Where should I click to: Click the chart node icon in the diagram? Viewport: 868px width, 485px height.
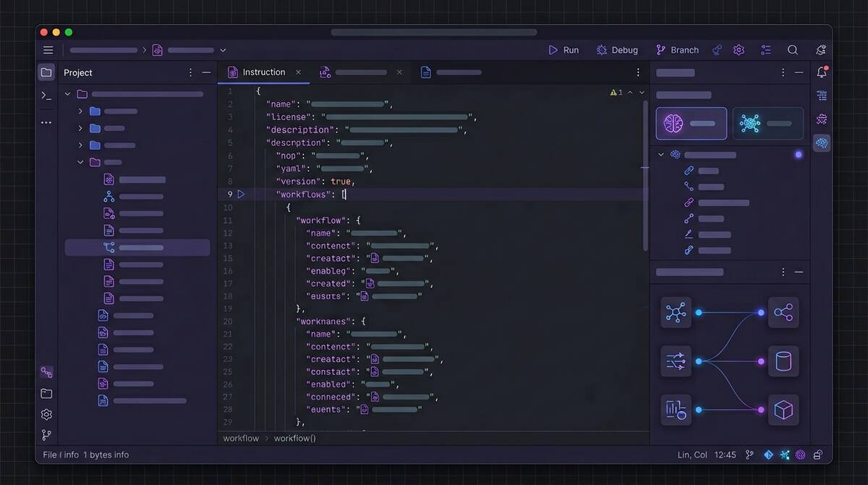pyautogui.click(x=676, y=410)
